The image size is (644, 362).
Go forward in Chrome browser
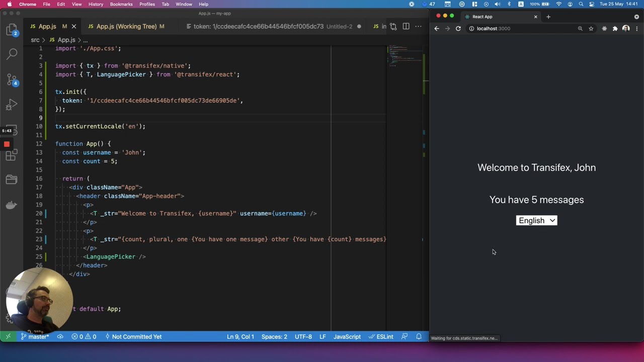(447, 29)
